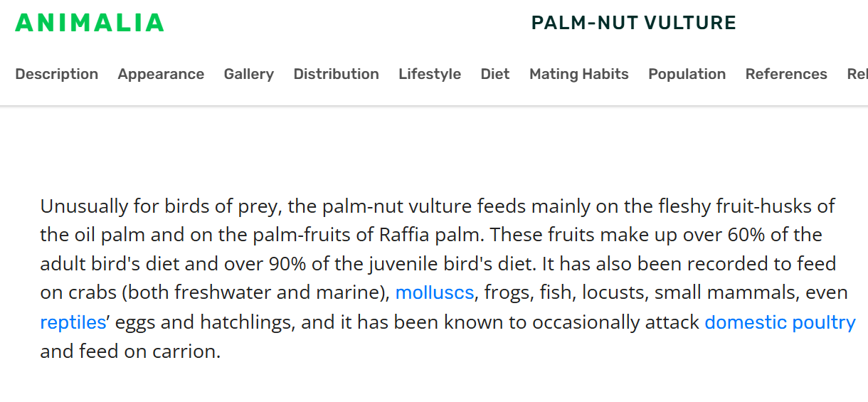Go to the Distribution section
Screen dimensions: 868x402
(x=336, y=74)
